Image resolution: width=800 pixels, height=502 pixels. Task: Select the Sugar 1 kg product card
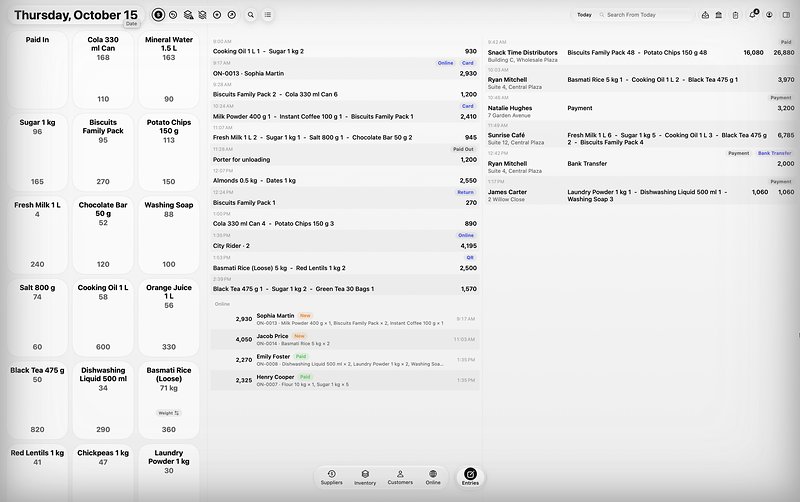coord(37,152)
